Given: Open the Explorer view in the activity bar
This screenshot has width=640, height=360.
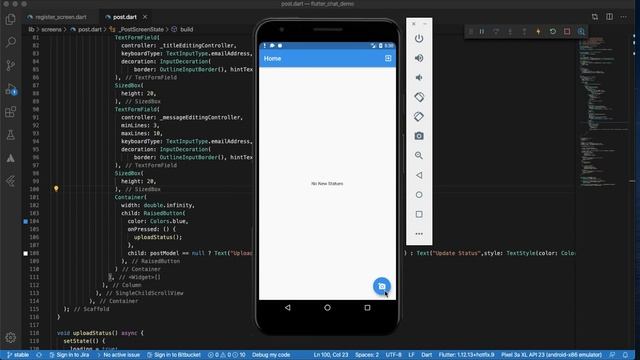Looking at the screenshot, I should (11, 19).
